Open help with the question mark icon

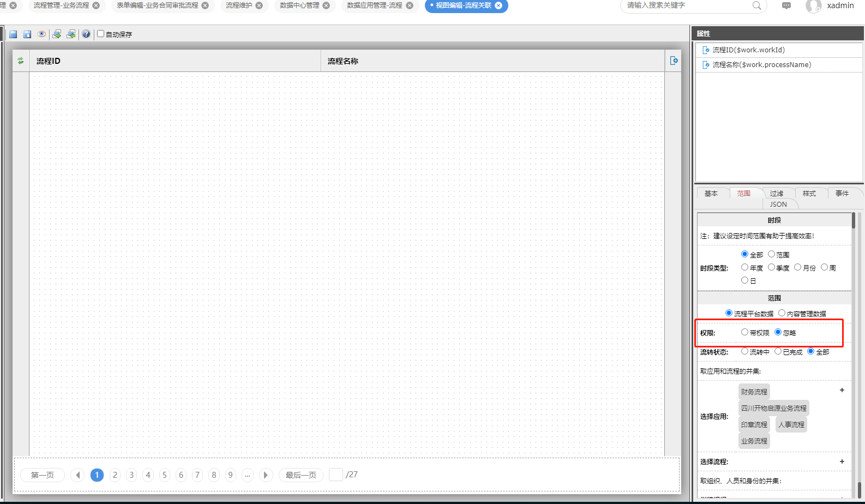pyautogui.click(x=86, y=34)
